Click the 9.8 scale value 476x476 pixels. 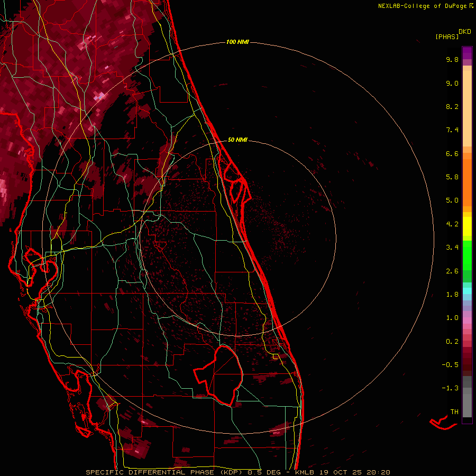(x=452, y=59)
